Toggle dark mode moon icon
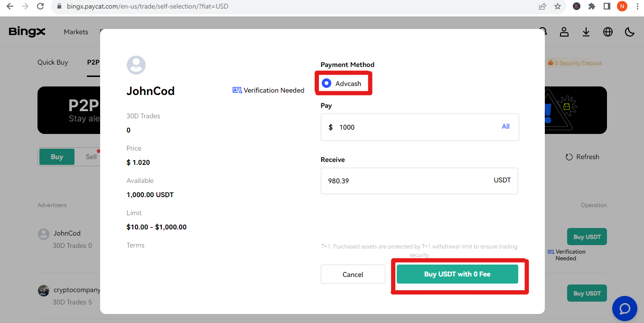 (x=630, y=32)
